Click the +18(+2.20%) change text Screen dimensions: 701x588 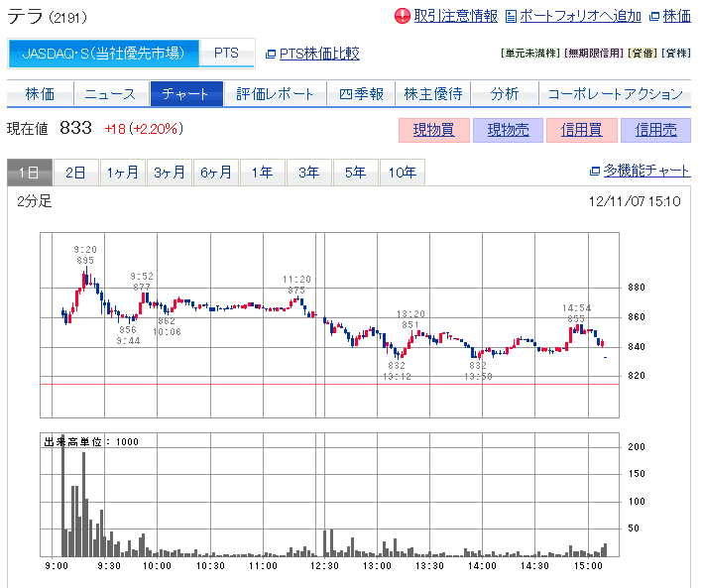(144, 129)
